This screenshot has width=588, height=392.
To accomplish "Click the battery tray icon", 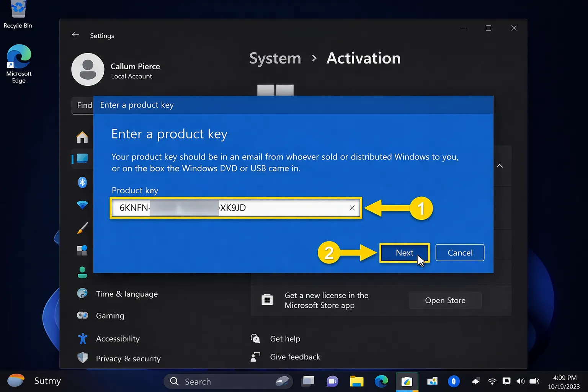I will click(x=534, y=381).
